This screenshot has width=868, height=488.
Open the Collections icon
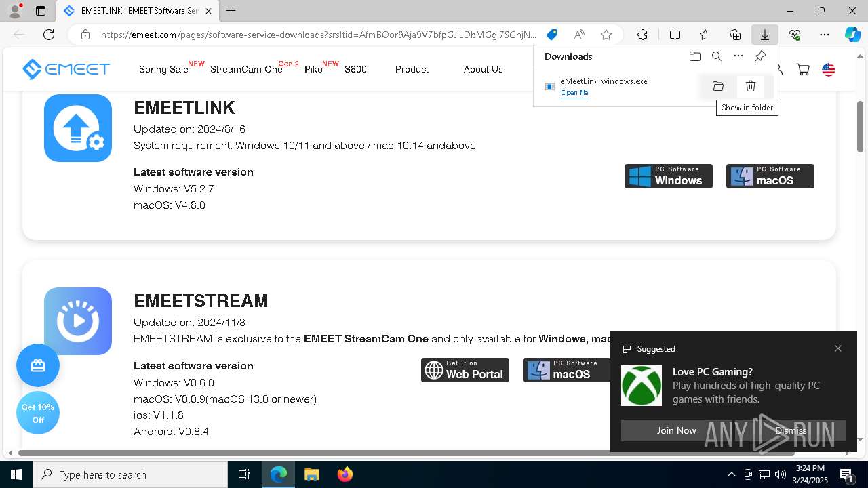click(735, 35)
